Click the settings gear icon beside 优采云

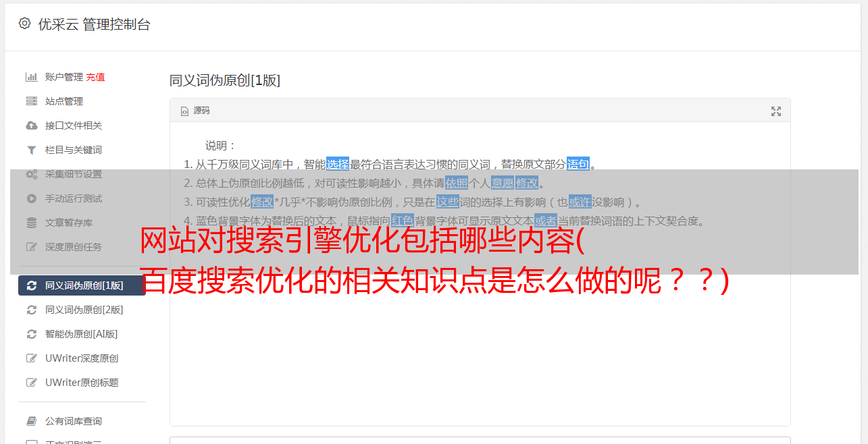coord(24,24)
